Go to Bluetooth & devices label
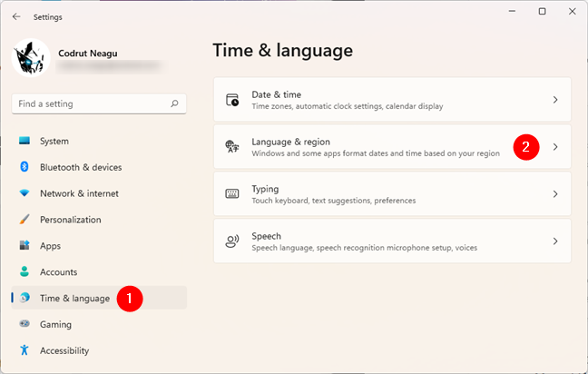Viewport: 588px width, 374px height. click(x=81, y=167)
